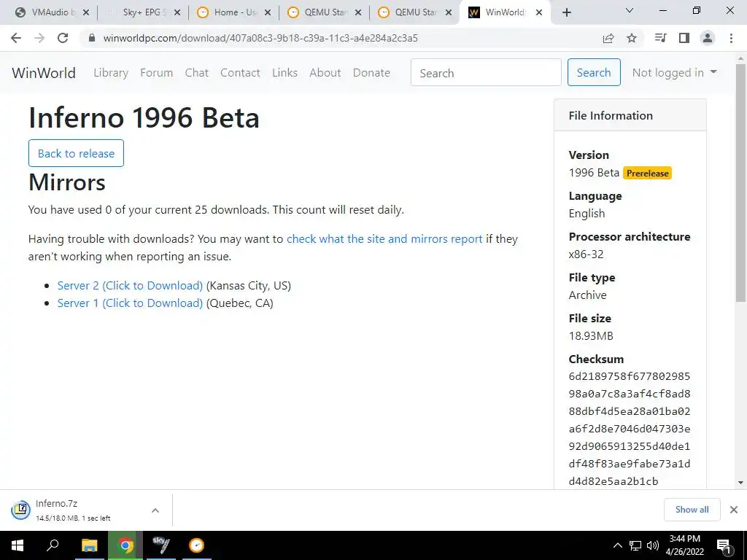Open Chrome profile avatar icon
This screenshot has height=560, width=747.
707,38
